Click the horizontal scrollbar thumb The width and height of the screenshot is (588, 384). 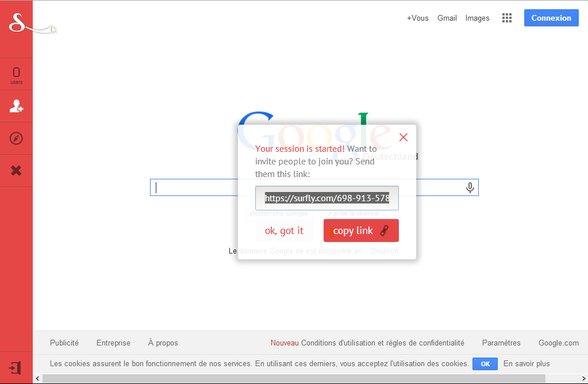tap(293, 379)
